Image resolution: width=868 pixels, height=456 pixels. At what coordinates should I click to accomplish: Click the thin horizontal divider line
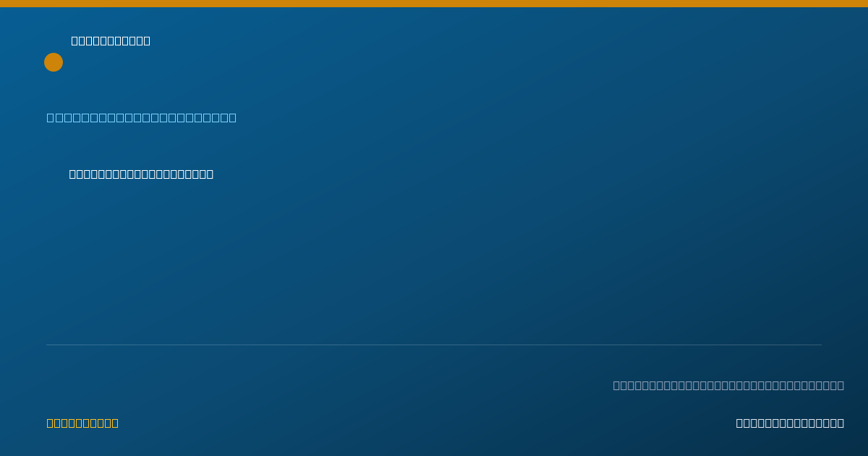tap(434, 345)
